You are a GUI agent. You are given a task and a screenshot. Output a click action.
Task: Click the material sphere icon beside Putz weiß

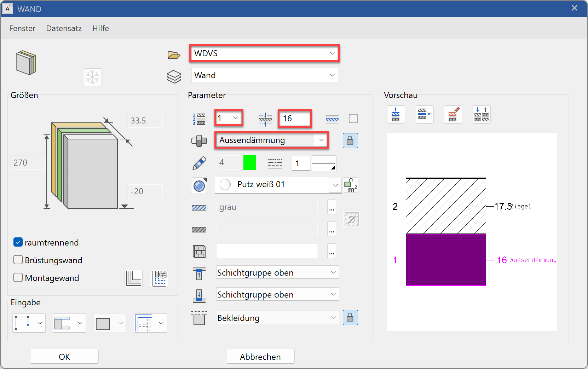199,185
